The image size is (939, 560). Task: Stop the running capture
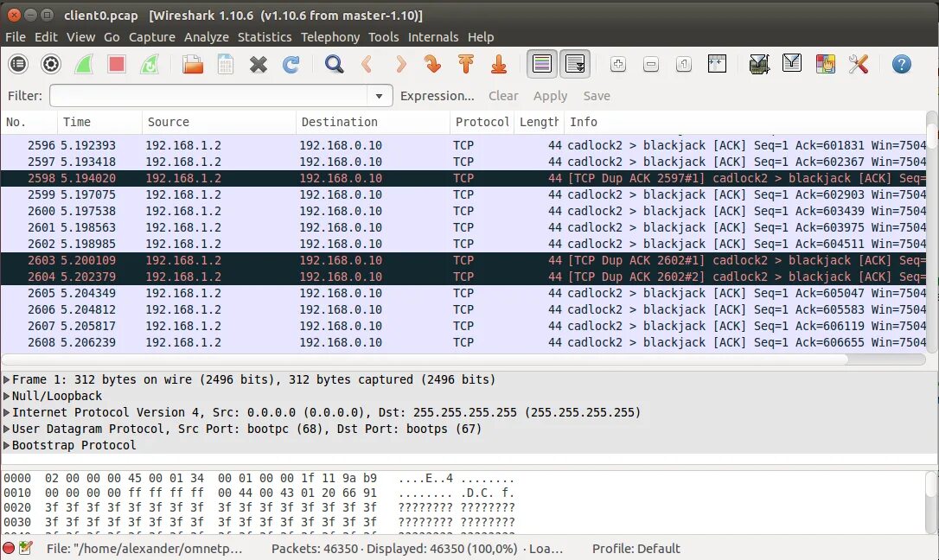pyautogui.click(x=117, y=64)
